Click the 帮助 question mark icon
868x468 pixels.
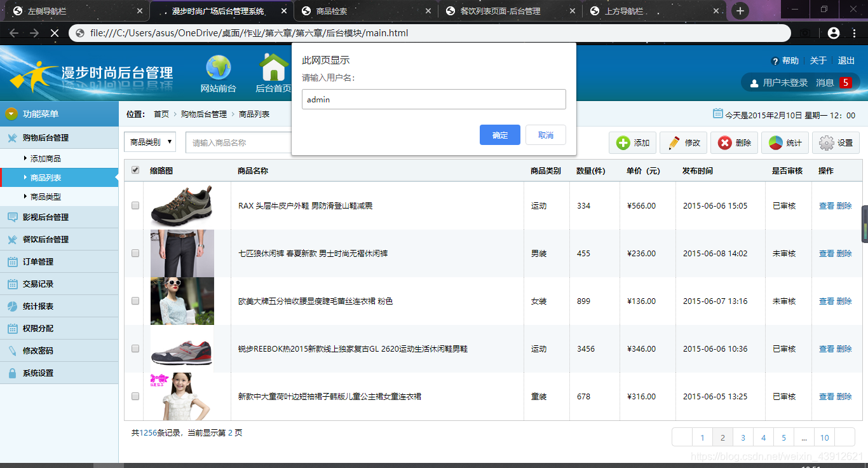pyautogui.click(x=775, y=61)
